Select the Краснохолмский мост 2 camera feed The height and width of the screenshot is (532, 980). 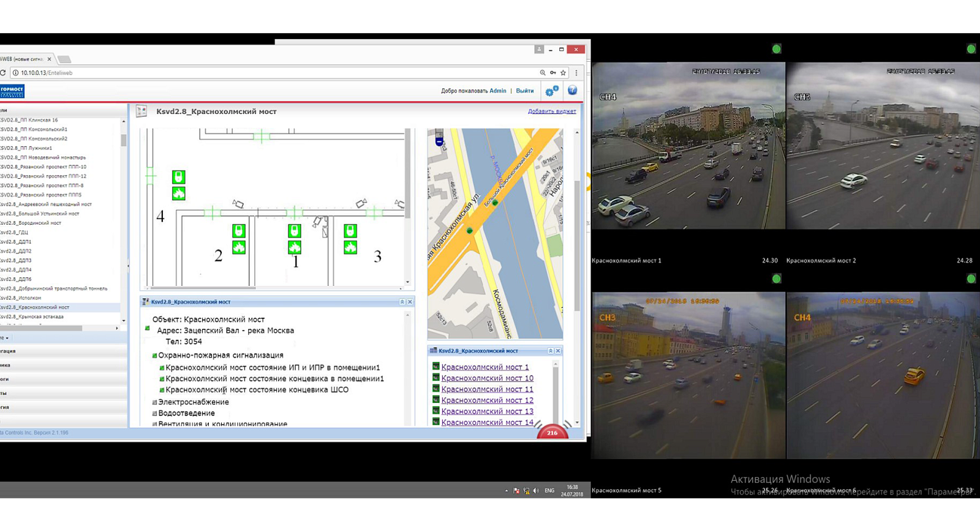tap(883, 146)
